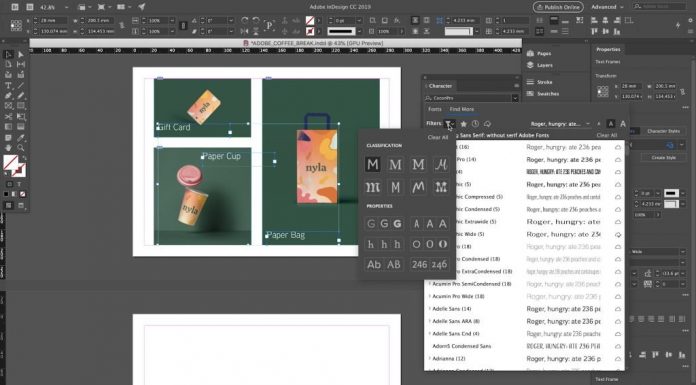This screenshot has width=696, height=385.
Task: Open the Advanced workspace dropdown
Action: click(607, 7)
